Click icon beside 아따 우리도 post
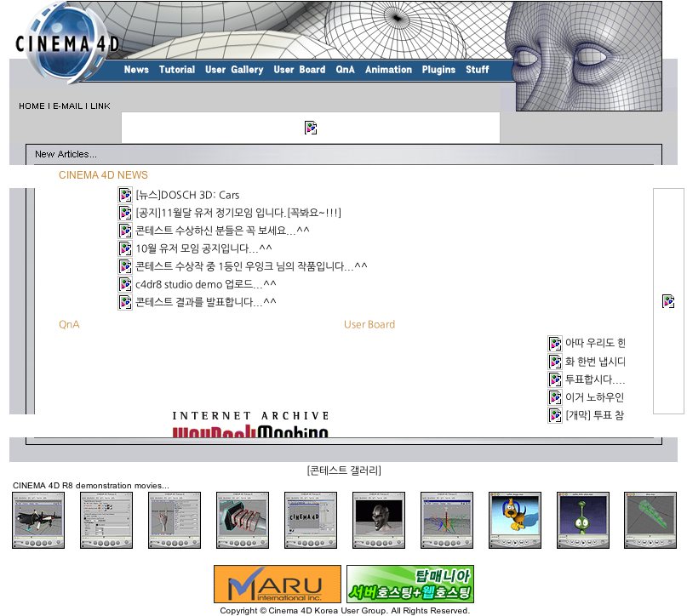687x616 pixels. (x=555, y=344)
